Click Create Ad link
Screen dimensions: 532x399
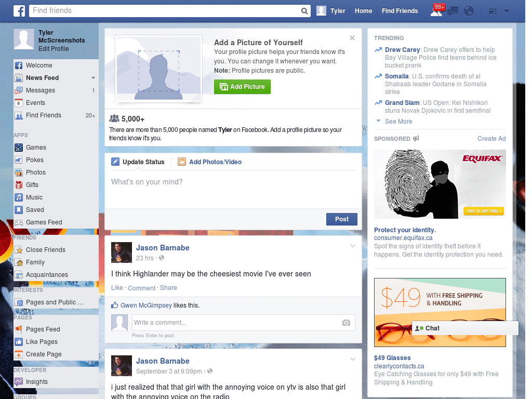(x=491, y=138)
